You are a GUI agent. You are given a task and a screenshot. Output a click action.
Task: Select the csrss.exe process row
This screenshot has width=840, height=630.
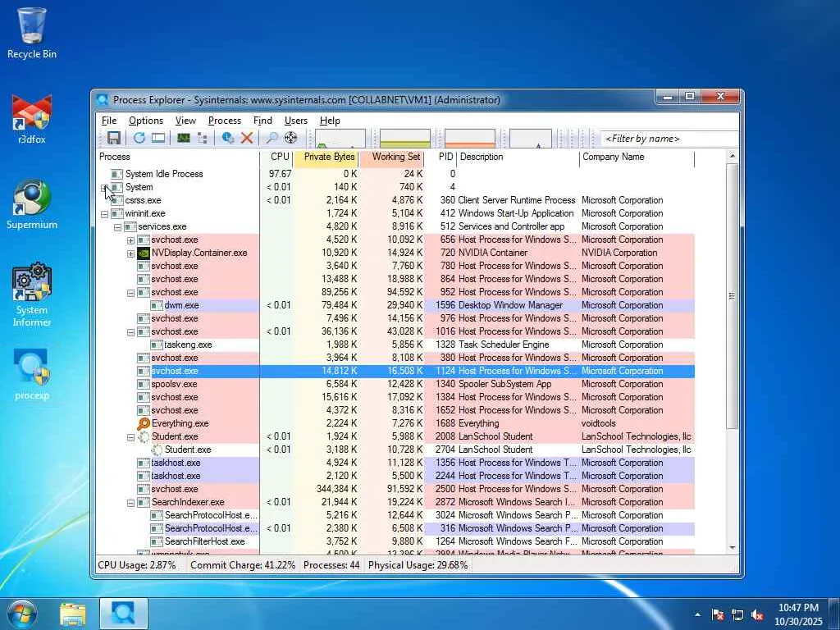click(x=396, y=200)
